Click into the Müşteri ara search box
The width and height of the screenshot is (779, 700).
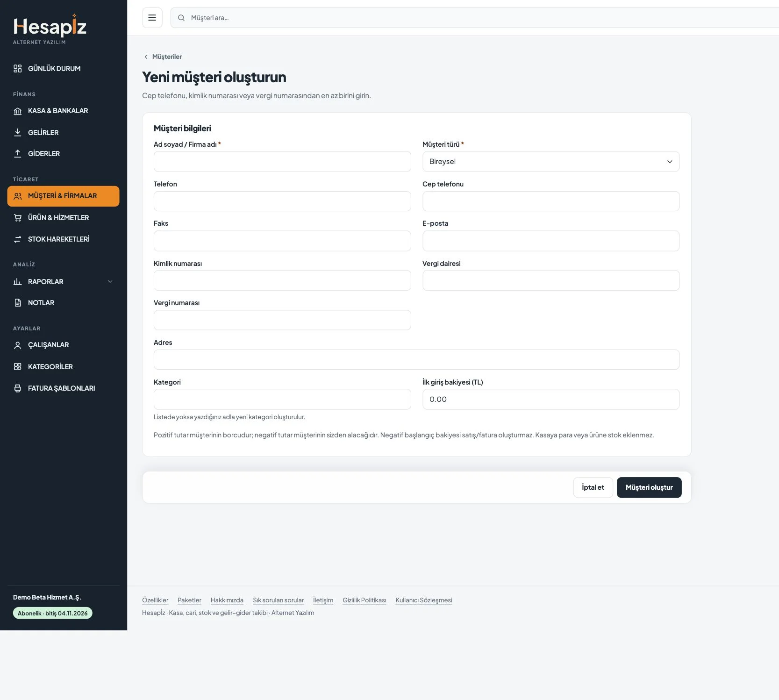point(474,18)
